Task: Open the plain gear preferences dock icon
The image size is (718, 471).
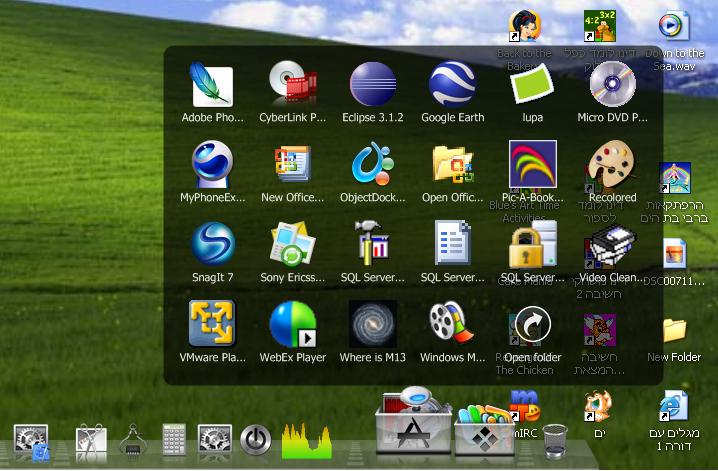Action: (x=215, y=439)
